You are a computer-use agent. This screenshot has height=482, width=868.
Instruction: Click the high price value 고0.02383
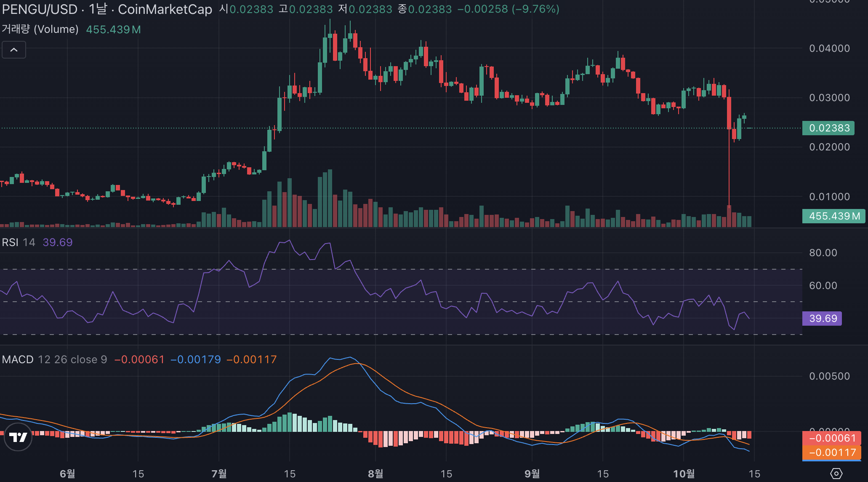(x=306, y=9)
